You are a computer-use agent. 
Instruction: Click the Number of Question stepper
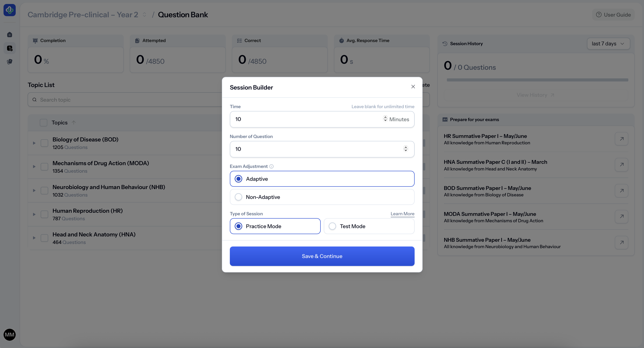pos(406,149)
